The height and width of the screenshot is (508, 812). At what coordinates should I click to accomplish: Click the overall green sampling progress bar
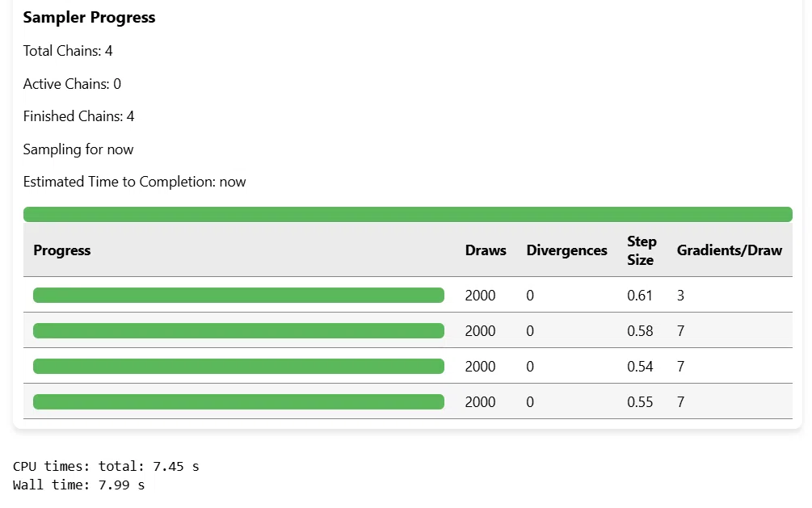(407, 214)
